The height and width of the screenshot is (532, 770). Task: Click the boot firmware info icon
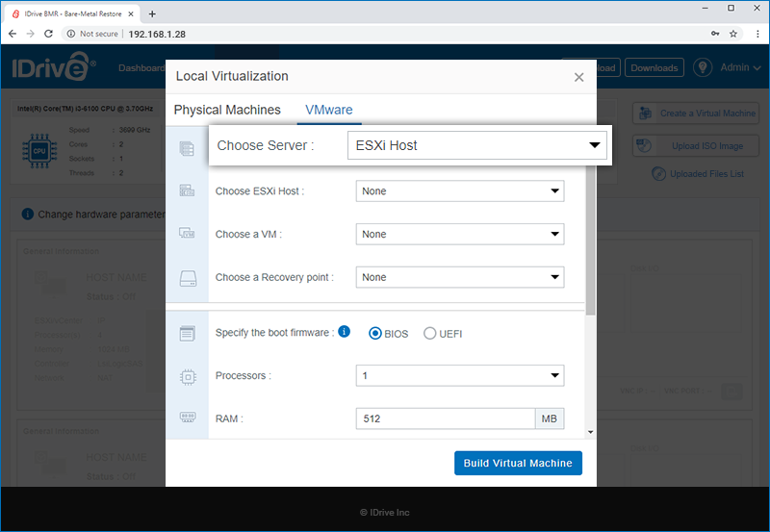pyautogui.click(x=345, y=332)
